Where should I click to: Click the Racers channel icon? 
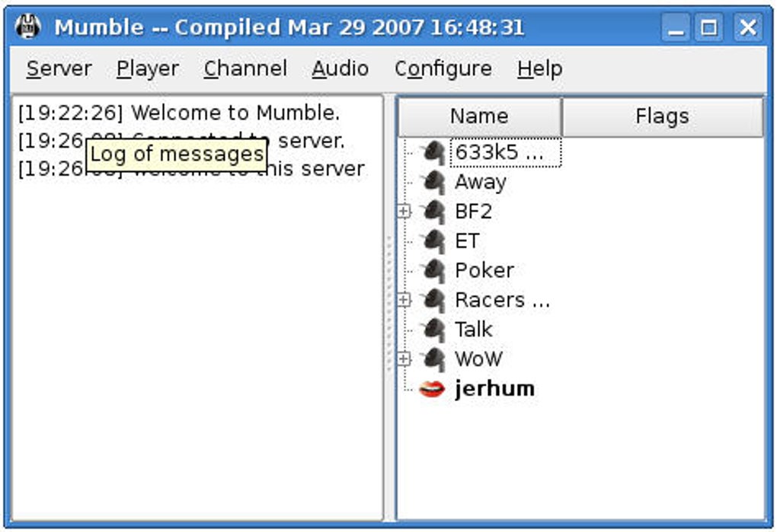434,299
